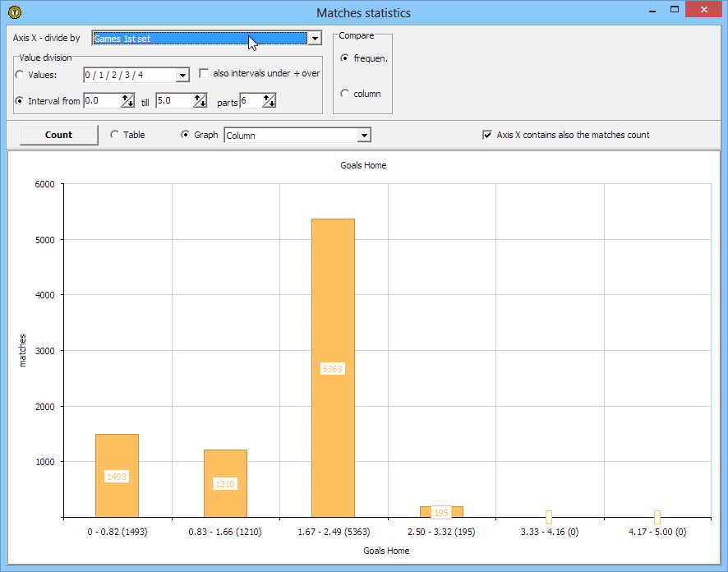
Task: Uncheck Axis X contains also matches count
Action: pos(487,135)
